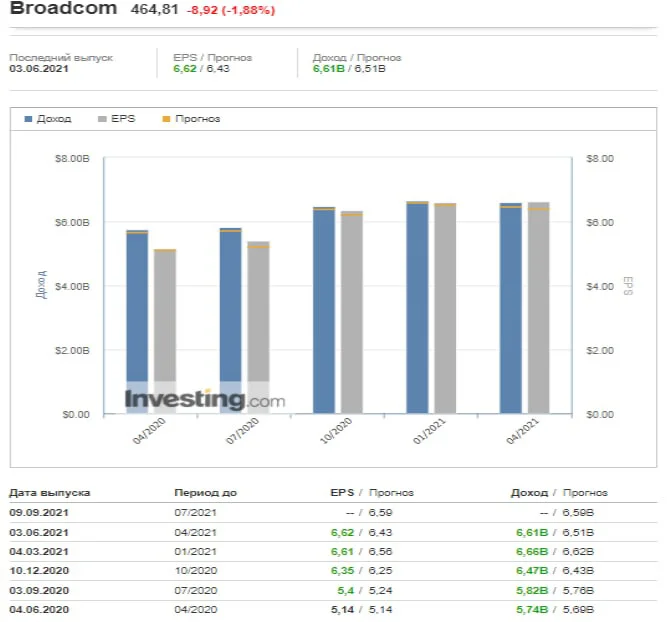Click the revenue value 6,47B in table
Viewport: 667px width, 622px height.
tap(532, 571)
